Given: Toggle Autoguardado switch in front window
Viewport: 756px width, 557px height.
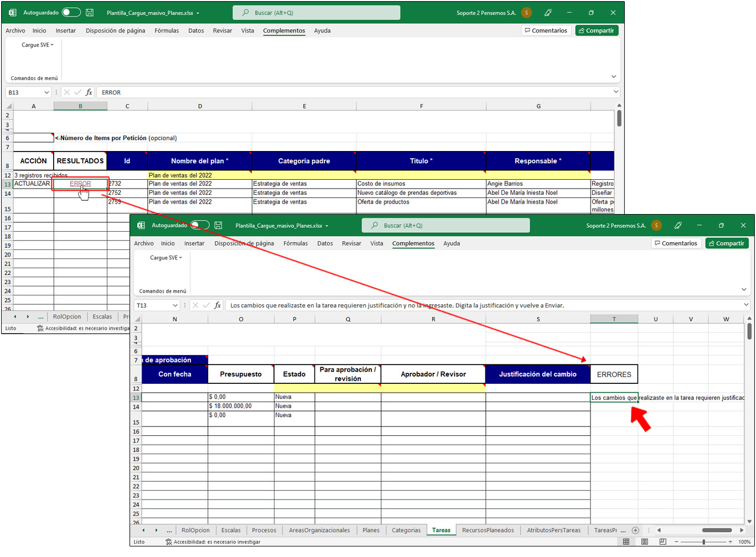Looking at the screenshot, I should coord(200,225).
